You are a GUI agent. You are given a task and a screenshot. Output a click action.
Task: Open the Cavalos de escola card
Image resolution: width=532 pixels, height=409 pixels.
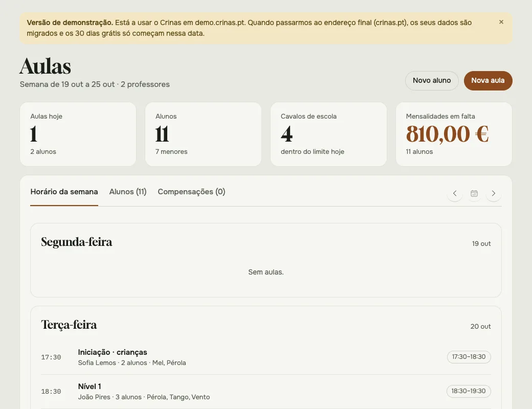point(328,134)
